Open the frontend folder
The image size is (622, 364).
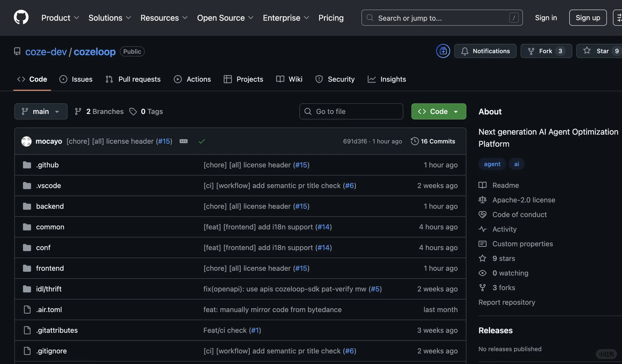click(x=50, y=268)
